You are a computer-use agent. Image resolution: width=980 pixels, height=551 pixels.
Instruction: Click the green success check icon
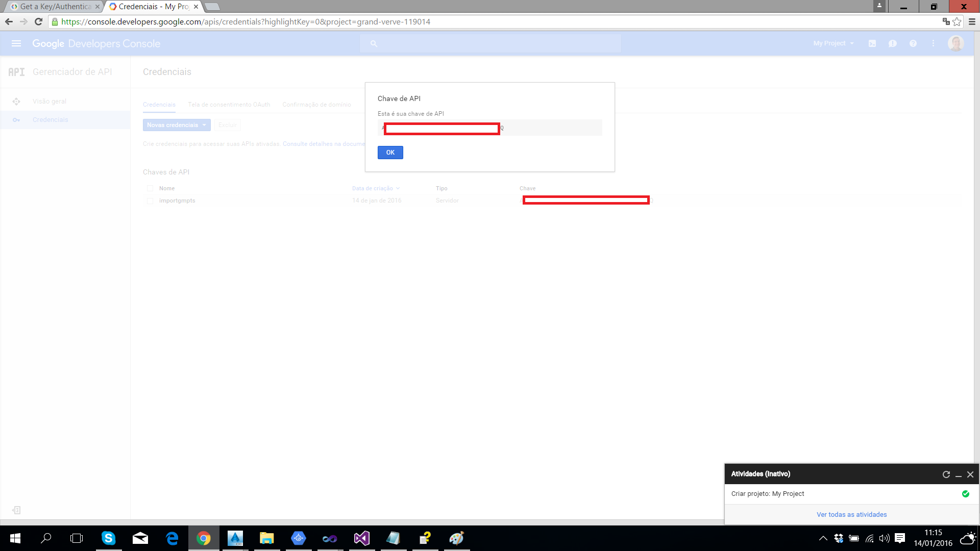click(966, 494)
